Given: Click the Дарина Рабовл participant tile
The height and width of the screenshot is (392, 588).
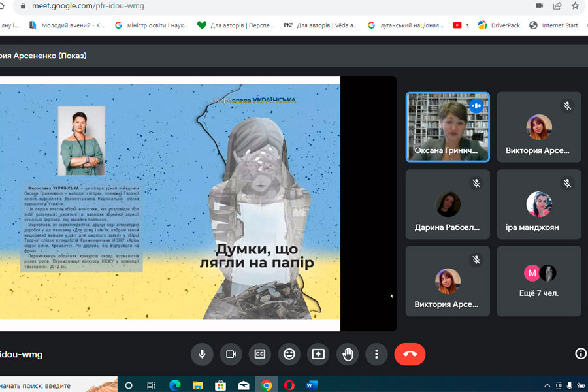Looking at the screenshot, I should 448,204.
